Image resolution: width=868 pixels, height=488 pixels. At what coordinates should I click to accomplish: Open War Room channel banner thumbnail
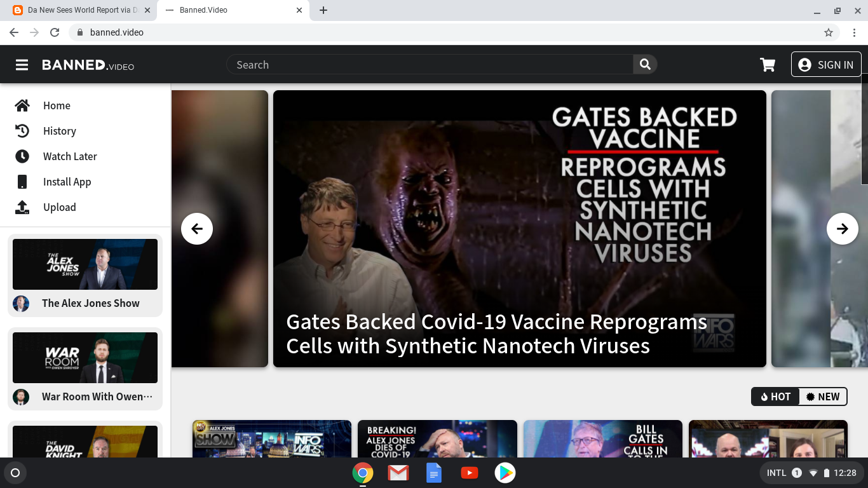pos(85,358)
